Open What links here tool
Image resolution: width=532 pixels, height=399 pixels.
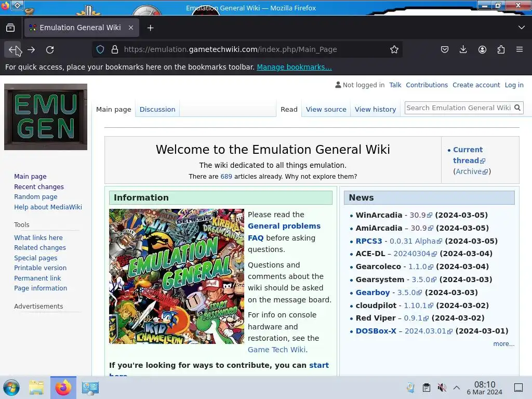coord(38,237)
